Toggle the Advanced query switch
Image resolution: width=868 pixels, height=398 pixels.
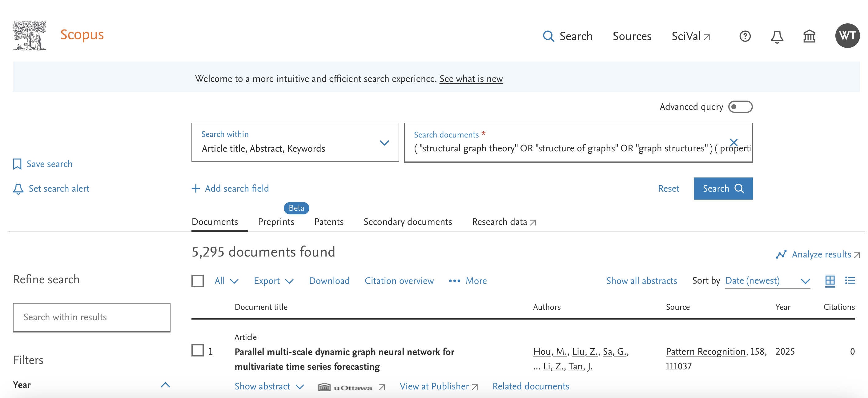[x=741, y=107]
